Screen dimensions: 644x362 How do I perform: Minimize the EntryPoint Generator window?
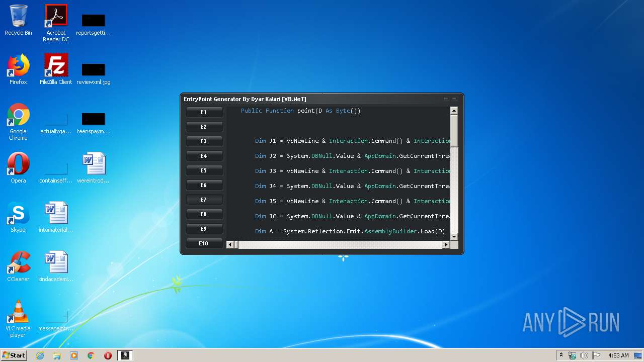[x=446, y=99]
